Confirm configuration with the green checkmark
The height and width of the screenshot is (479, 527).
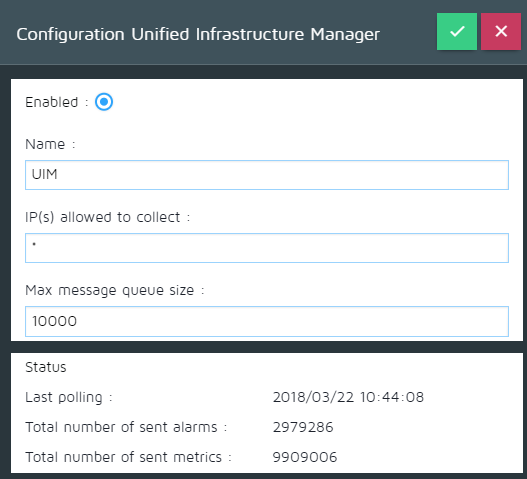pos(457,32)
